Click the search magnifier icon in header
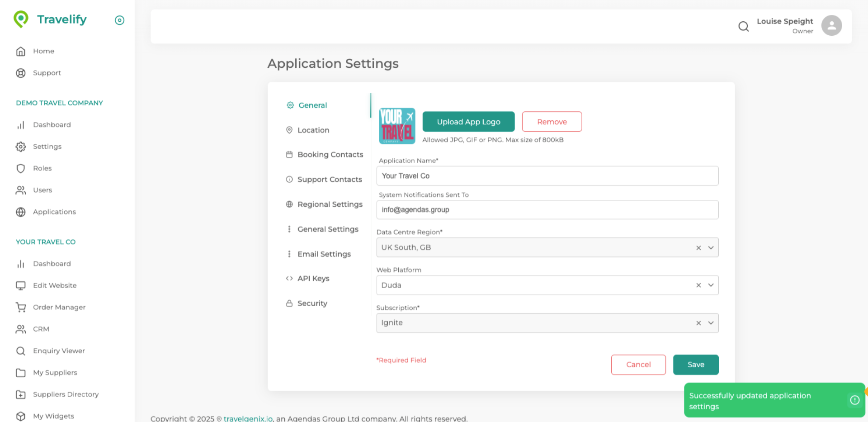The image size is (868, 422). point(743,27)
